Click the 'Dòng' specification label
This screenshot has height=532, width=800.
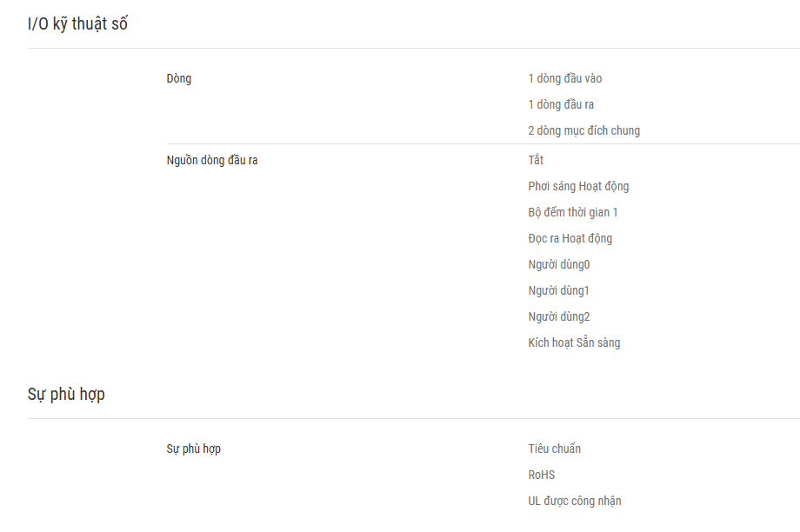coord(178,79)
